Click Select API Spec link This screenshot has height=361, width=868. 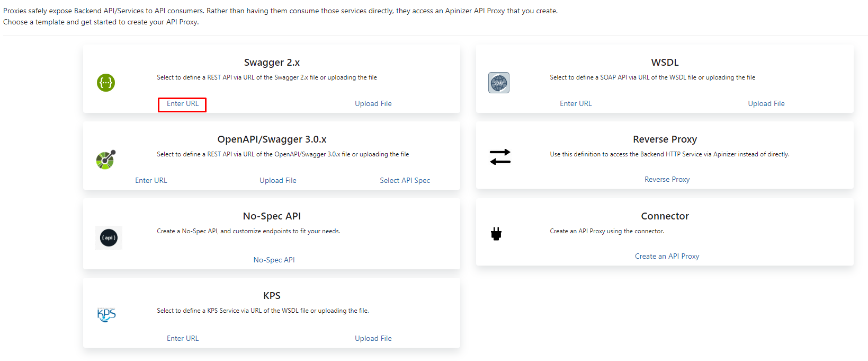405,181
